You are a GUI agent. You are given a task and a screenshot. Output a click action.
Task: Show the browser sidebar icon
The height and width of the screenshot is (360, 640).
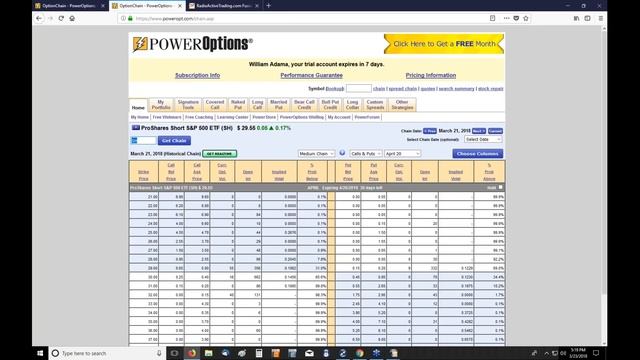click(x=587, y=18)
